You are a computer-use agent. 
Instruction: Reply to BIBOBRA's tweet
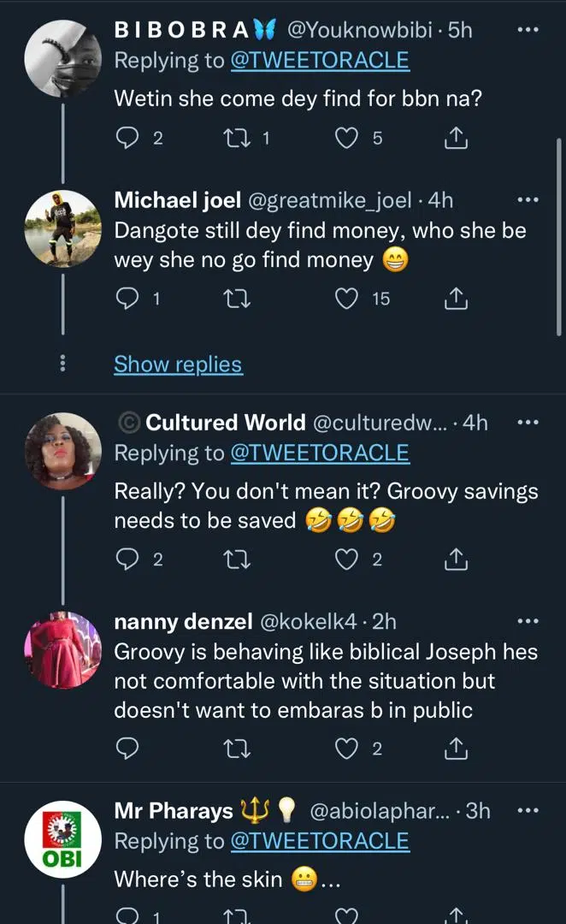coord(127,138)
